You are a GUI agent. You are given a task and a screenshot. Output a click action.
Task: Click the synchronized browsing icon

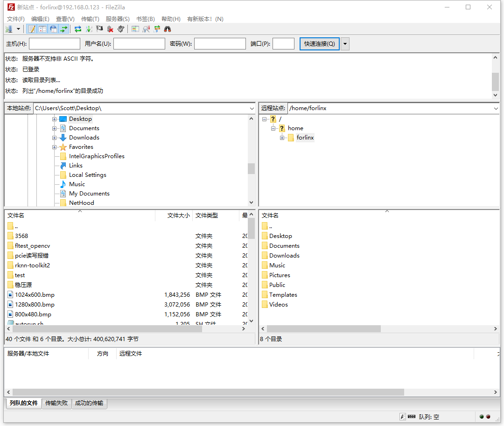click(x=157, y=29)
